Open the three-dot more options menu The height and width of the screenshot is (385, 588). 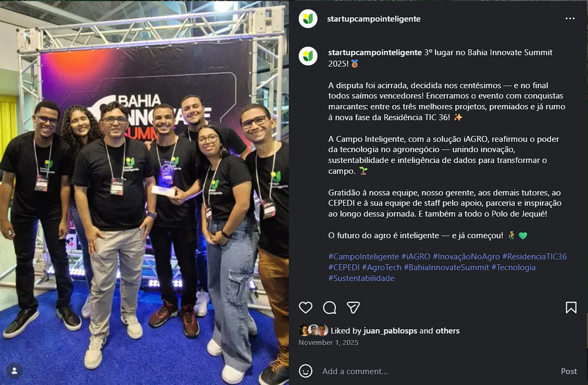(x=570, y=19)
